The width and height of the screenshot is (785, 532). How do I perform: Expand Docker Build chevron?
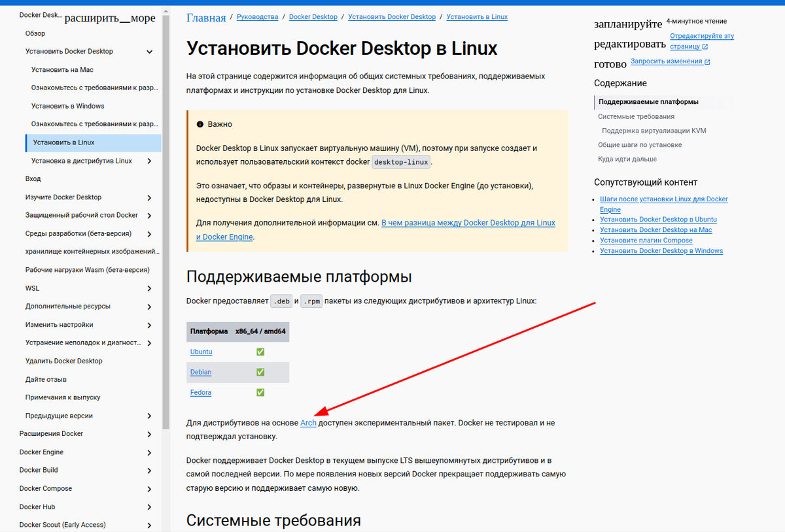[150, 471]
